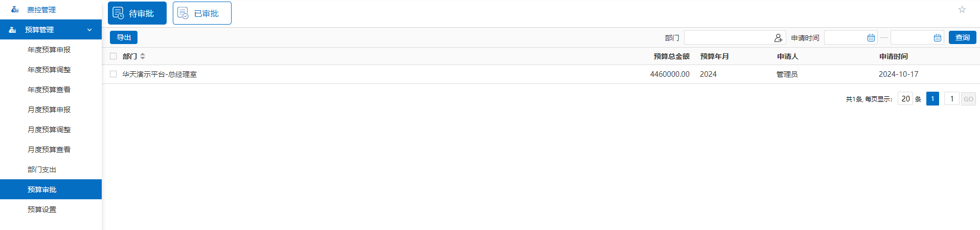Image resolution: width=980 pixels, height=230 pixels.
Task: Click the 预算管理 sidebar icon
Action: (13, 30)
